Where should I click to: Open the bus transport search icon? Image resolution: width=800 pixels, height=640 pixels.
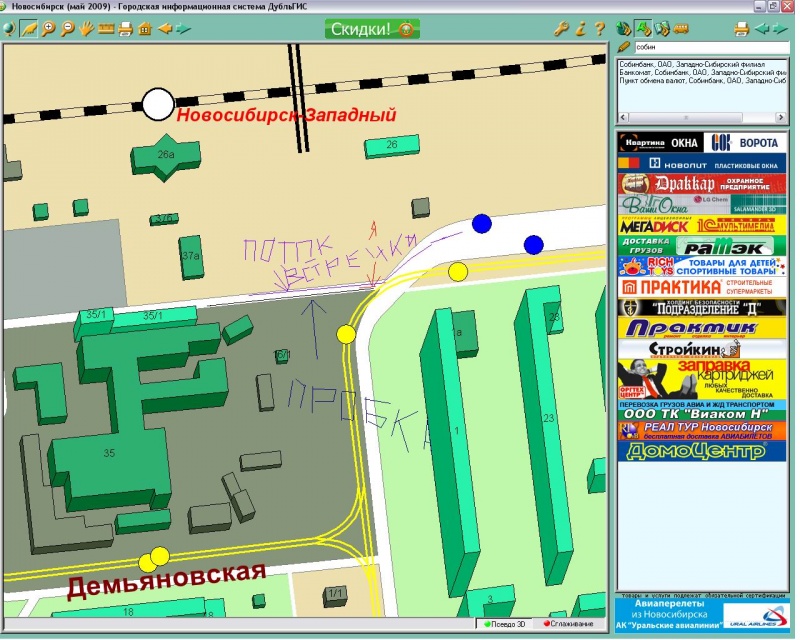(681, 29)
